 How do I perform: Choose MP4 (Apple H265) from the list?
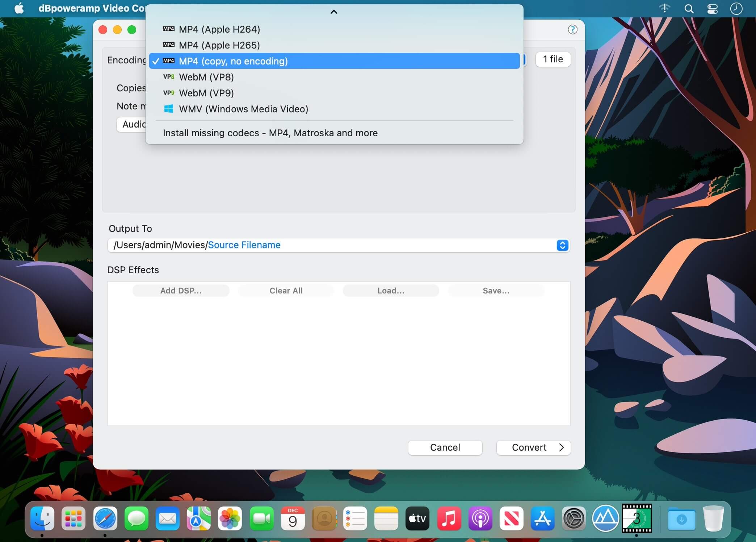point(219,45)
